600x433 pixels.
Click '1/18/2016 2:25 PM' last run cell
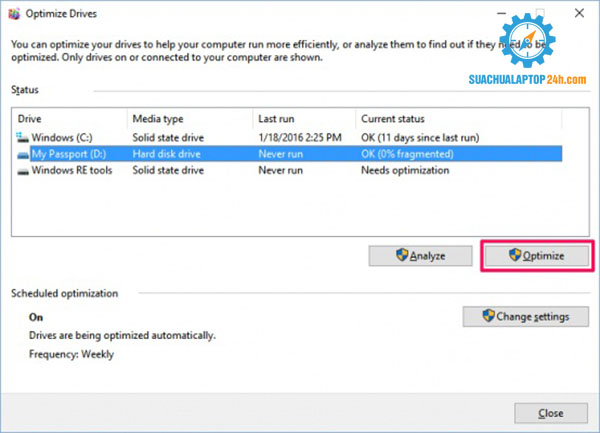click(x=300, y=137)
